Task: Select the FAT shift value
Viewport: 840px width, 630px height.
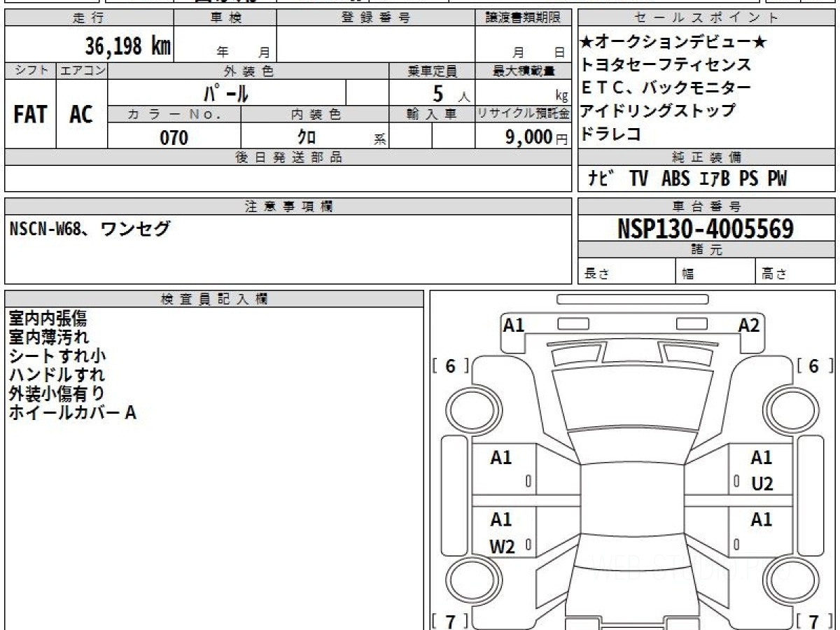Action: [x=30, y=114]
